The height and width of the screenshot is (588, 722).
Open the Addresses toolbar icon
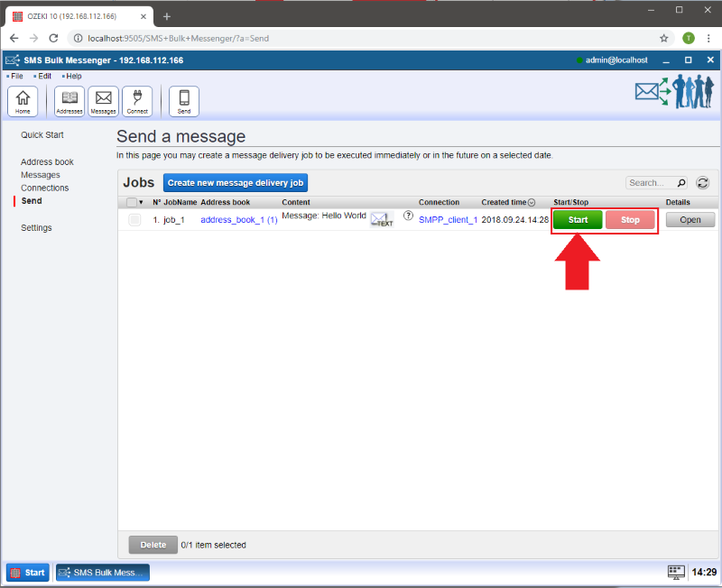coord(69,101)
